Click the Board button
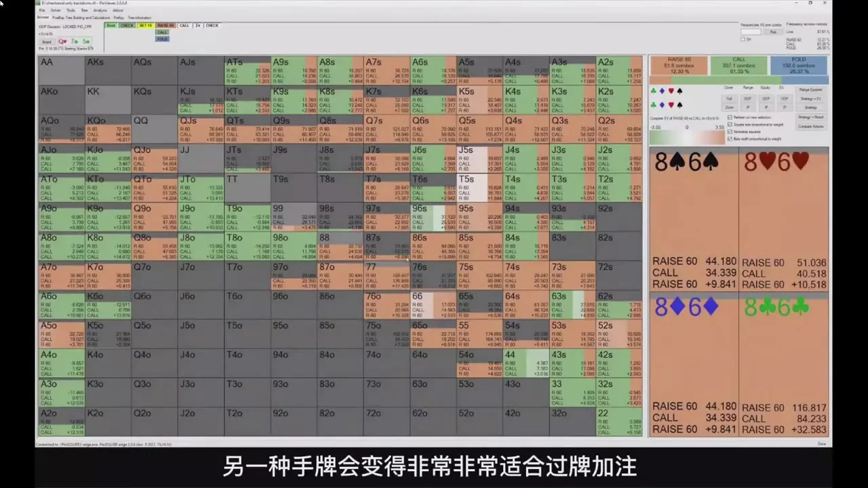Viewport: 868px width, 488px height. tap(47, 41)
